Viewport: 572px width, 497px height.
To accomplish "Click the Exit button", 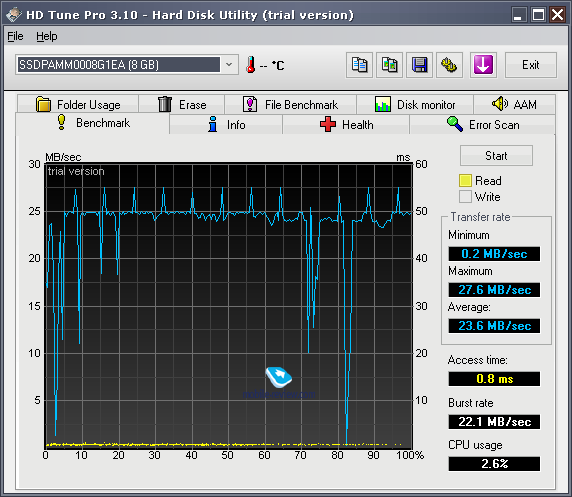I will click(x=531, y=65).
